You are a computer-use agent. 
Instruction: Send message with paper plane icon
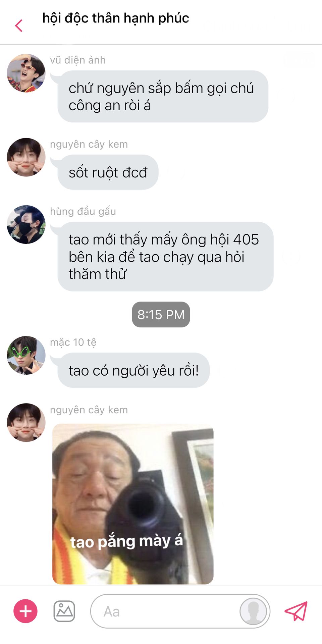click(296, 611)
